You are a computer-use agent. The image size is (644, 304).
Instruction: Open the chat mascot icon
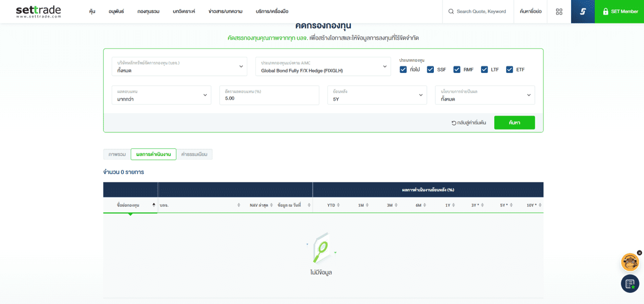click(x=630, y=262)
